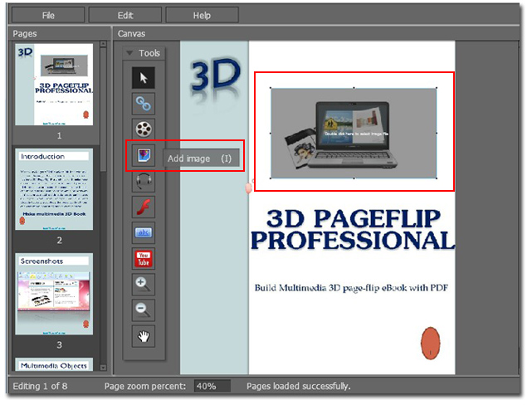Image resolution: width=532 pixels, height=410 pixels.
Task: Open the Help menu
Action: click(x=202, y=15)
